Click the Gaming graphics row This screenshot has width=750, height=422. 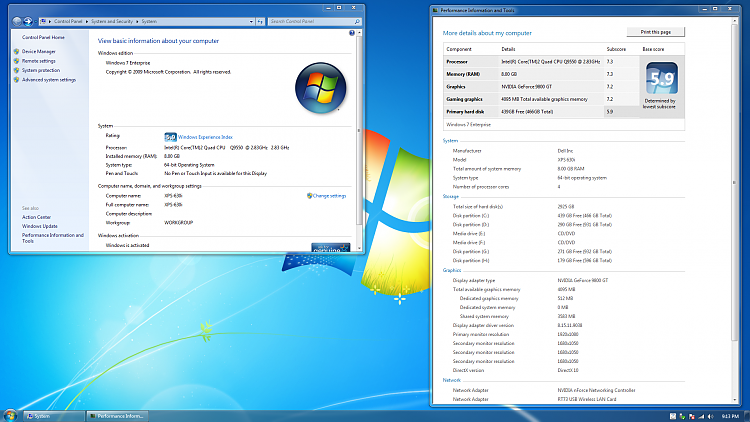point(541,99)
